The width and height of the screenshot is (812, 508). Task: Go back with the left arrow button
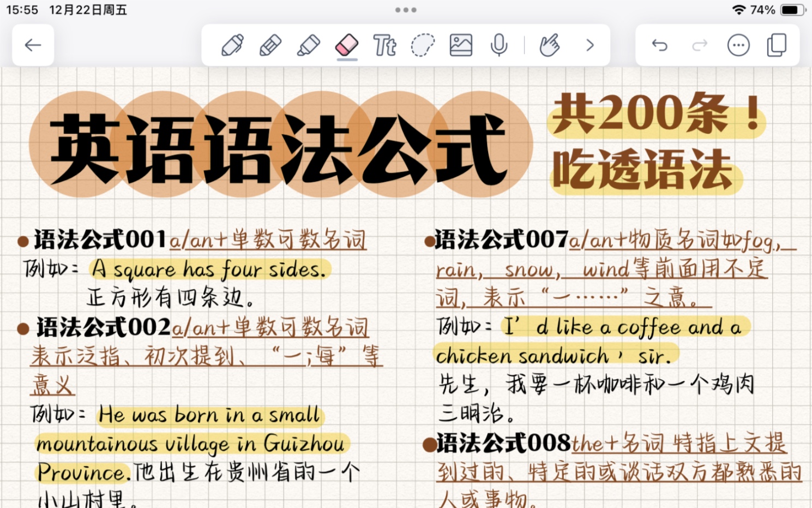pyautogui.click(x=33, y=45)
